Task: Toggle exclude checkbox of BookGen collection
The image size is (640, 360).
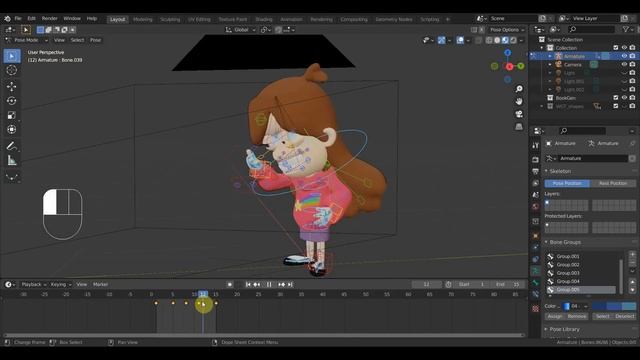Action: [616, 98]
